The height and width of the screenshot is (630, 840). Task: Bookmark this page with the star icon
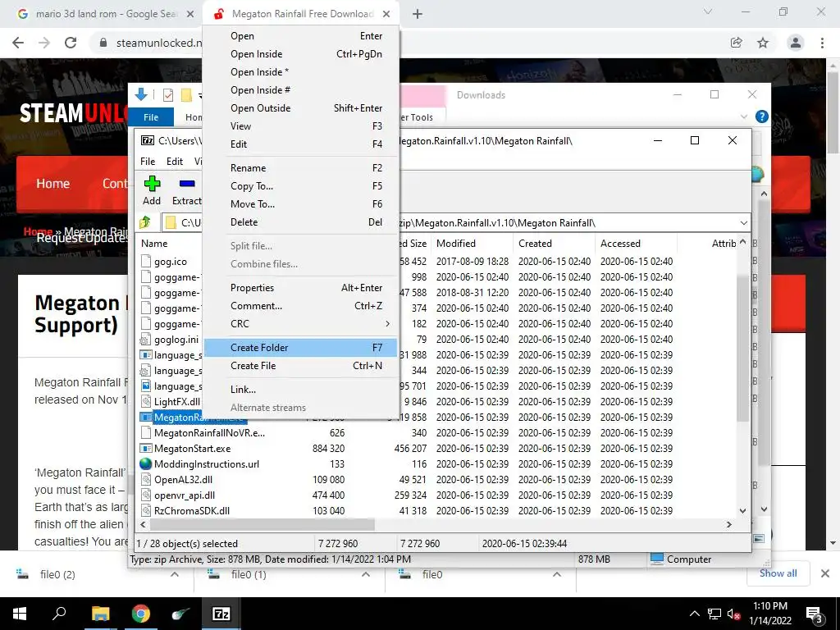click(x=763, y=43)
